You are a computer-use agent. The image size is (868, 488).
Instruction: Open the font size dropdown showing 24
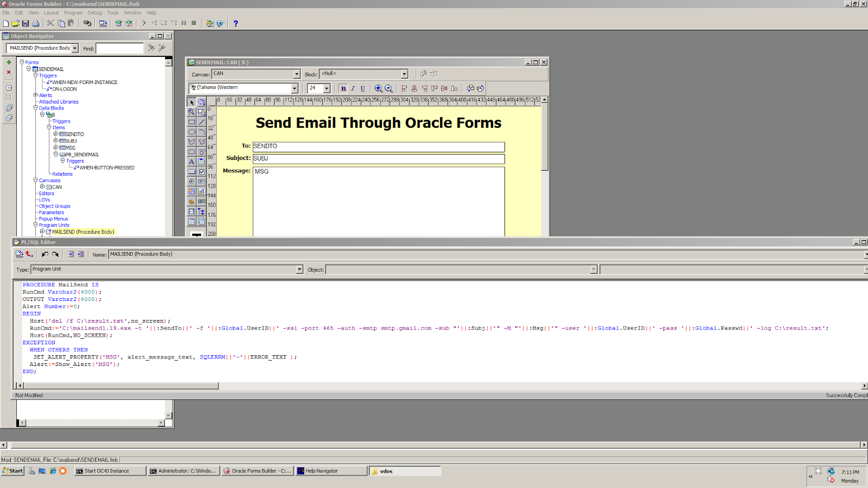[326, 88]
